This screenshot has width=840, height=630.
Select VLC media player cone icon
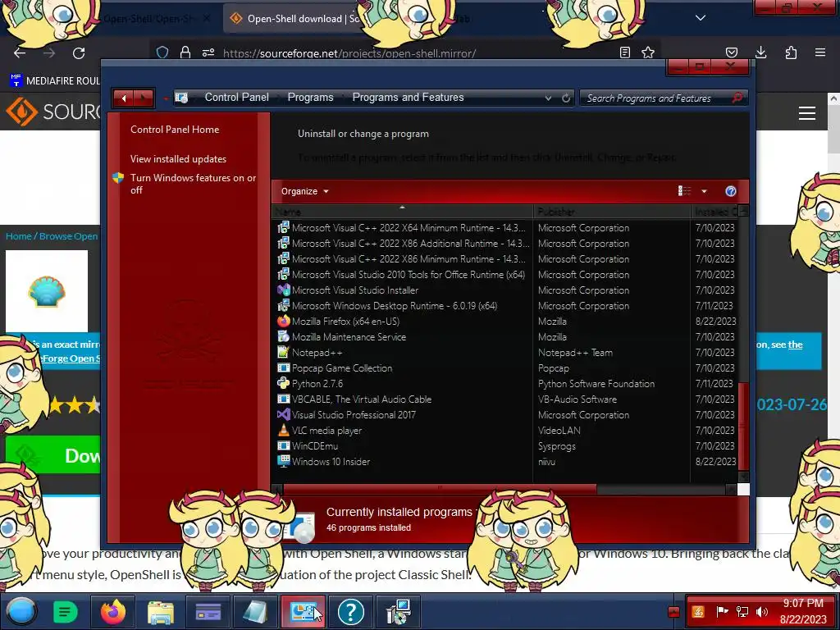coord(283,430)
